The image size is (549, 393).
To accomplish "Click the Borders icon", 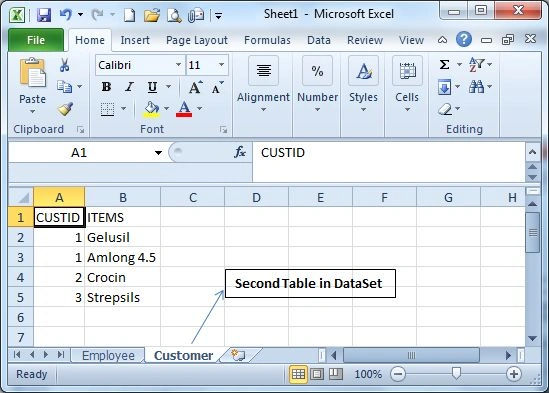I will click(107, 109).
